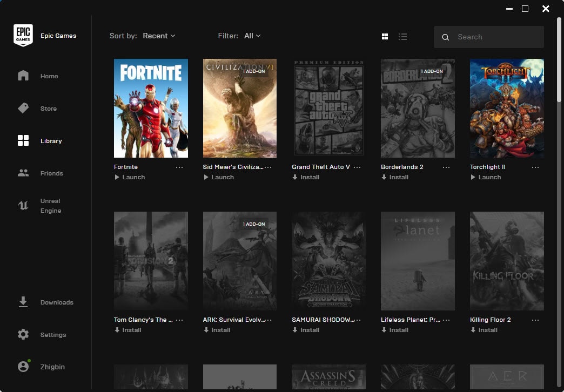The width and height of the screenshot is (564, 392).
Task: Open the Unreal Engine section icon
Action: [x=23, y=205]
